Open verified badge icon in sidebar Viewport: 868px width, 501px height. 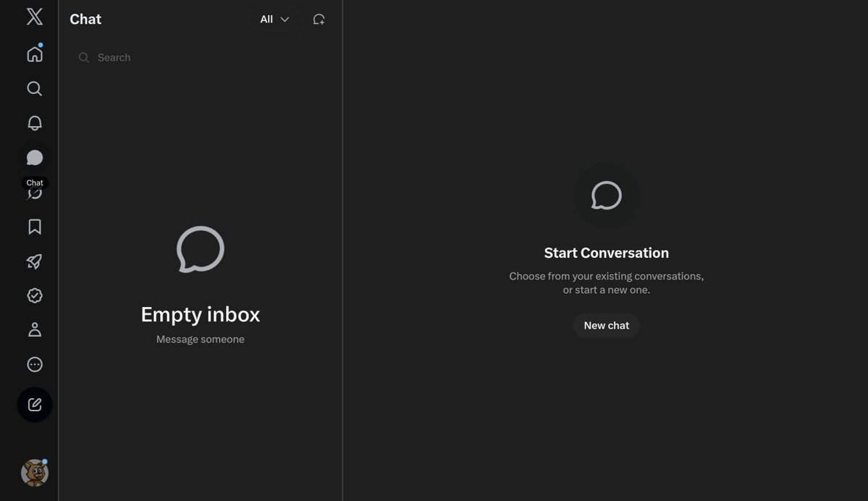pyautogui.click(x=34, y=295)
